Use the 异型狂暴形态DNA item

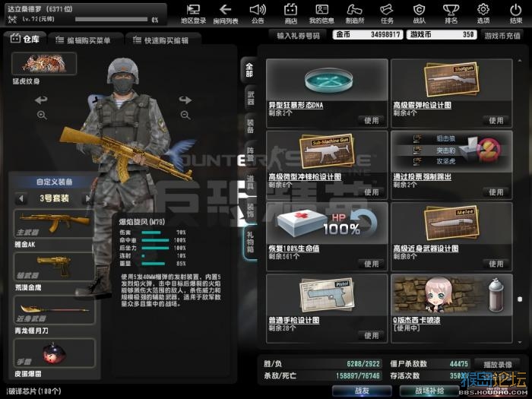pos(372,120)
